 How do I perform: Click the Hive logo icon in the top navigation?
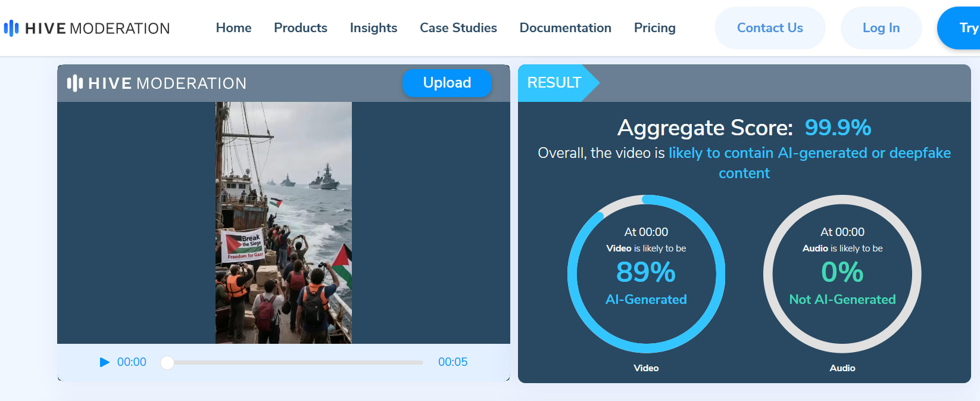coord(11,28)
